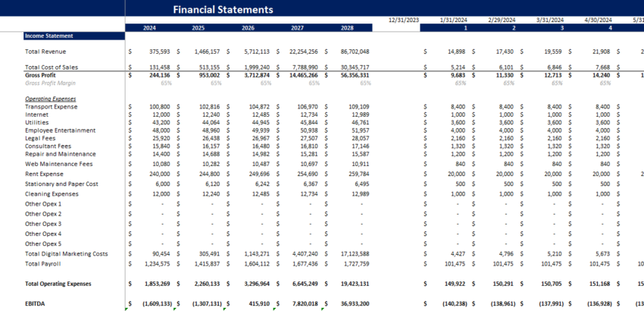Click the 5,673 monthly marketing cost value
The image size is (644, 311).
click(x=604, y=254)
